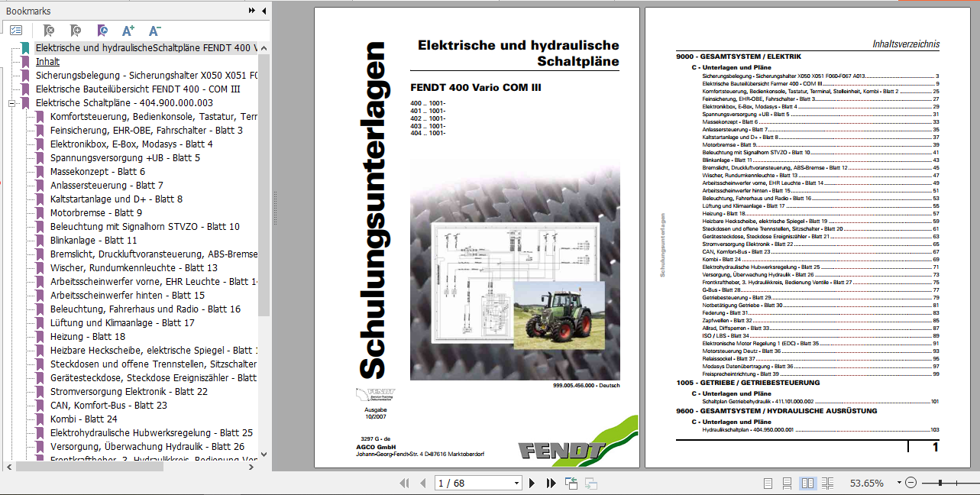
Task: Go to next page with the single right-arrow icon
Action: [532, 483]
